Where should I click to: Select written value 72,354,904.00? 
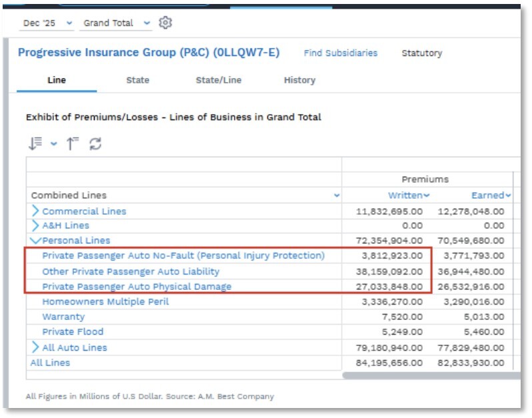[389, 241]
